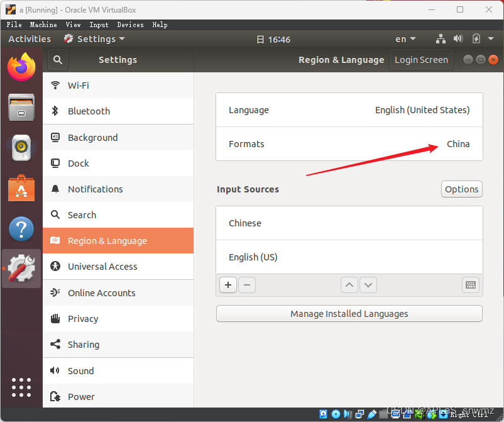This screenshot has height=422, width=504.
Task: Open Rhythmbox speaker icon in dock
Action: coord(21,148)
